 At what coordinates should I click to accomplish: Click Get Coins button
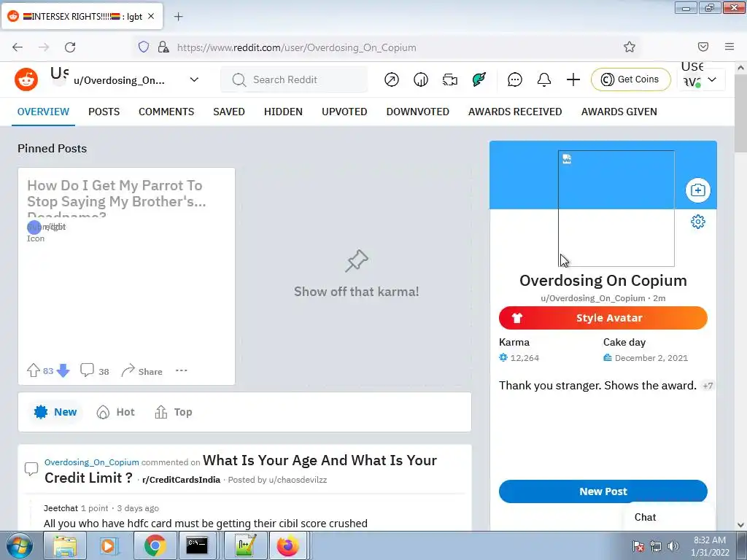pyautogui.click(x=630, y=79)
